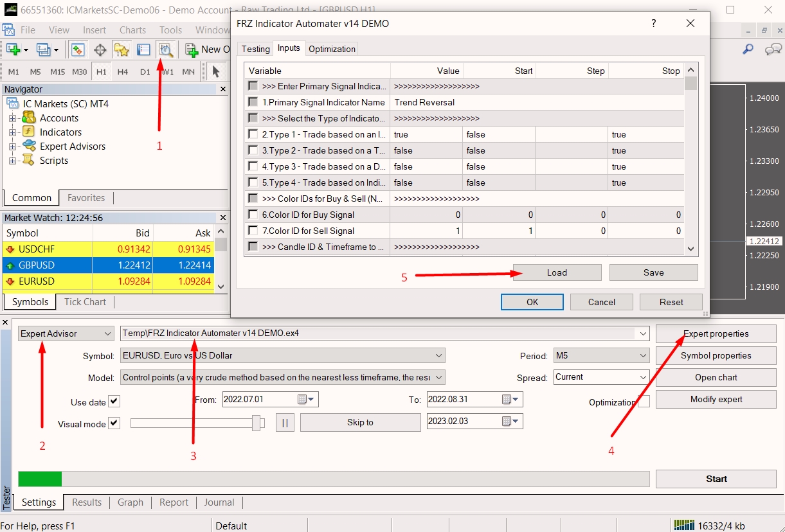Open the Expert Advisor type dropdown

pos(66,333)
